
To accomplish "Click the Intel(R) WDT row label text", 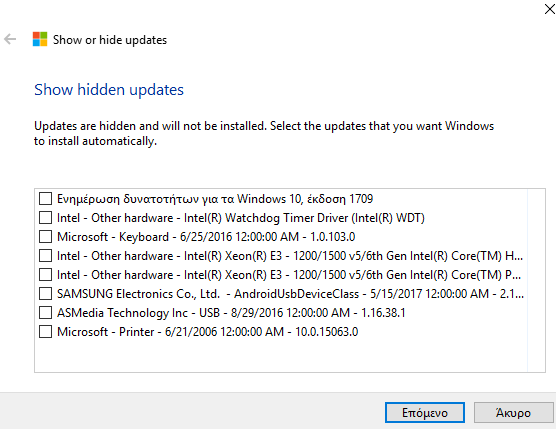I will point(241,218).
